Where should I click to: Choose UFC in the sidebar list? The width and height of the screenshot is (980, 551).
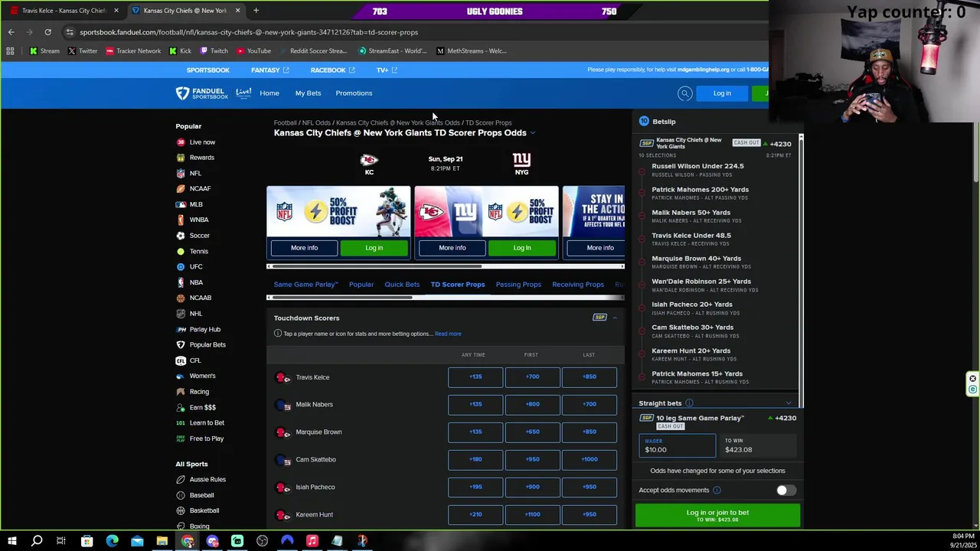[x=195, y=266]
